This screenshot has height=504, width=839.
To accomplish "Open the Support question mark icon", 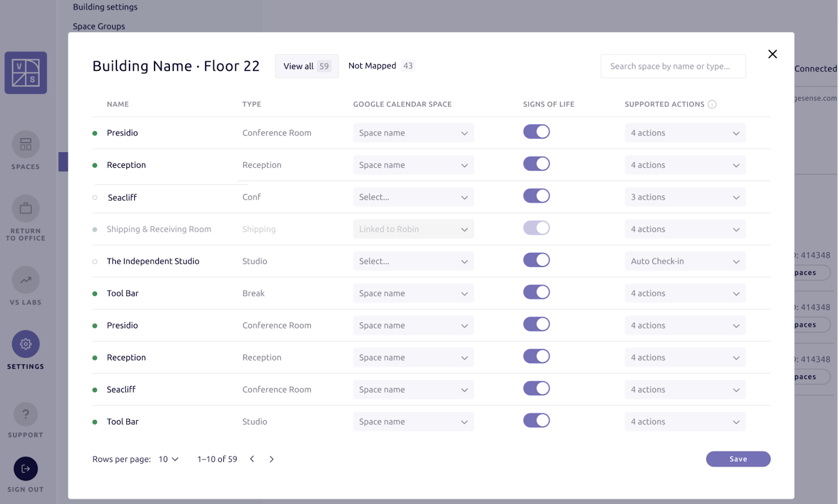I will pyautogui.click(x=26, y=414).
